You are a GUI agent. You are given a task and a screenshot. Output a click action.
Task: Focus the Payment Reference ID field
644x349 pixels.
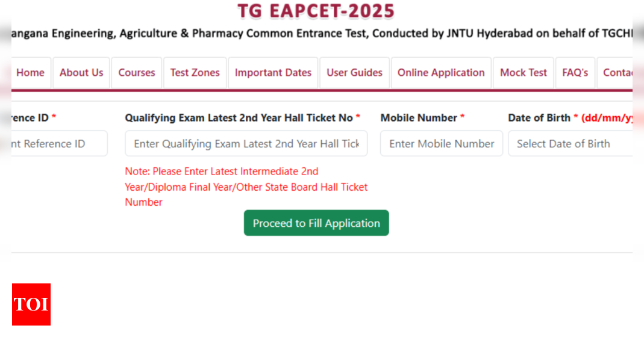coord(60,144)
